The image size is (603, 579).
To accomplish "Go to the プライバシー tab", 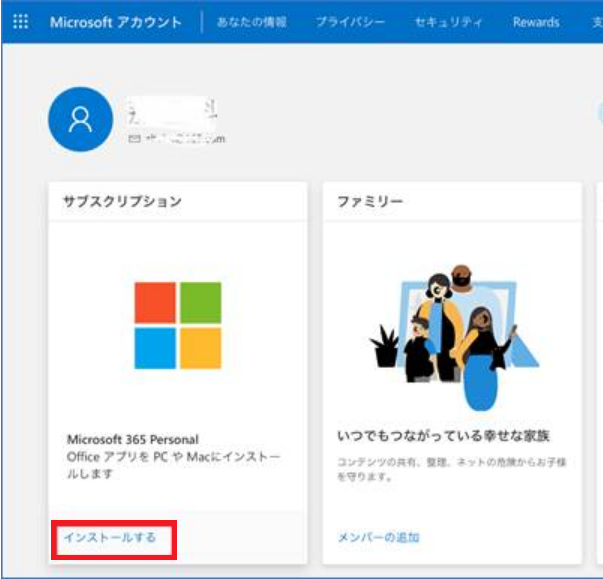I will point(350,22).
